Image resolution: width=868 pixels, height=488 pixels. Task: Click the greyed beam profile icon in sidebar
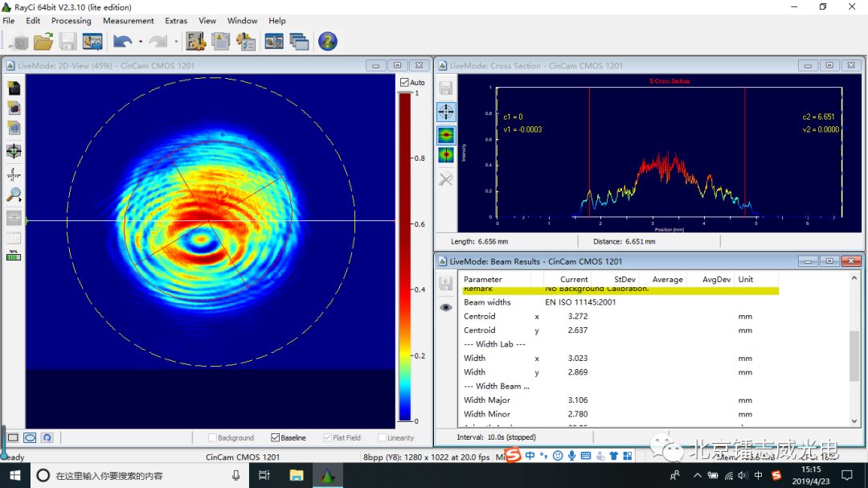[x=14, y=218]
